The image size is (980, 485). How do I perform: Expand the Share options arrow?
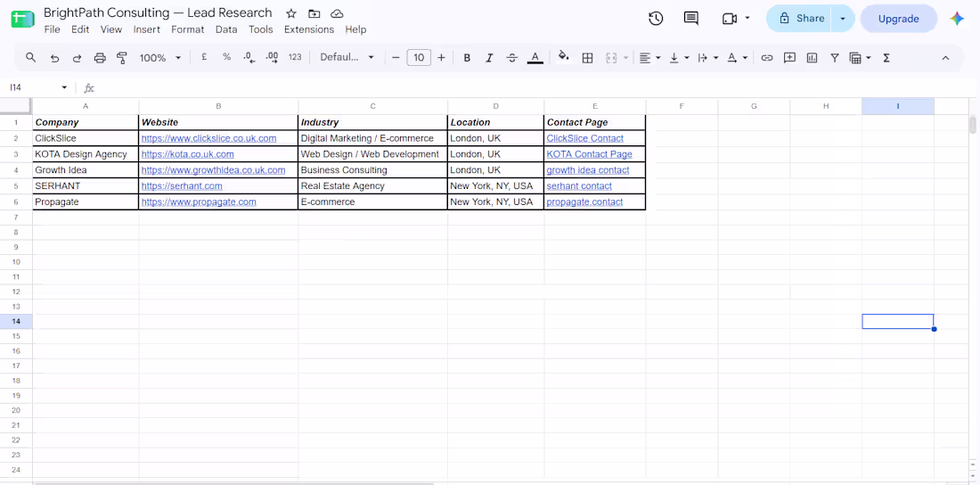(843, 19)
